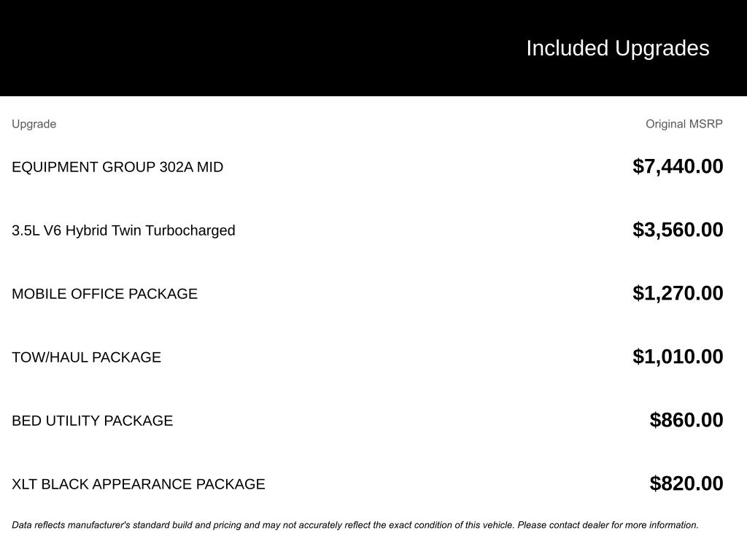
Task: Click the 'Included Upgrades' heading text
Action: click(617, 48)
